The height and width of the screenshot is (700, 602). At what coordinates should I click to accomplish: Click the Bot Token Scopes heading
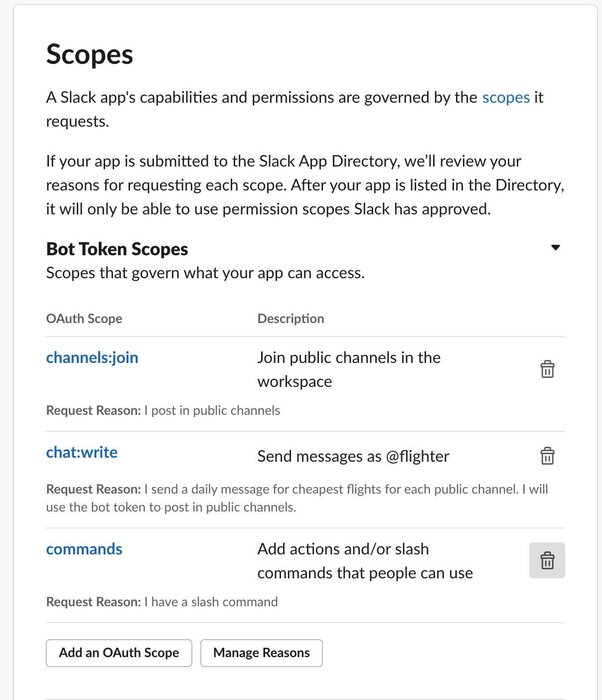coord(117,249)
